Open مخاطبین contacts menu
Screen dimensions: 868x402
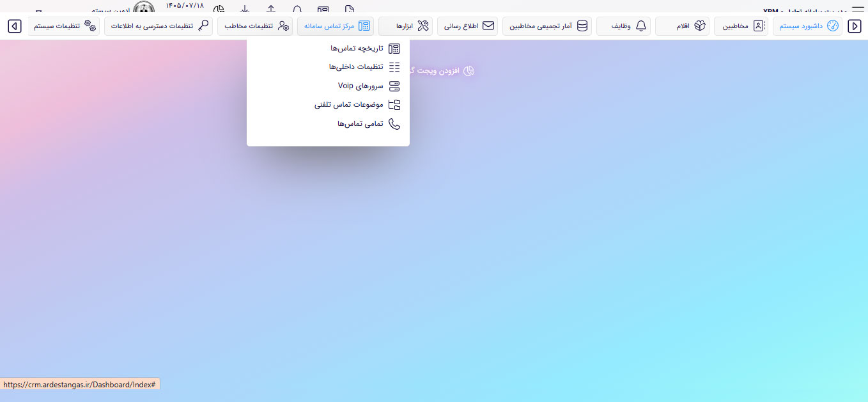(741, 26)
